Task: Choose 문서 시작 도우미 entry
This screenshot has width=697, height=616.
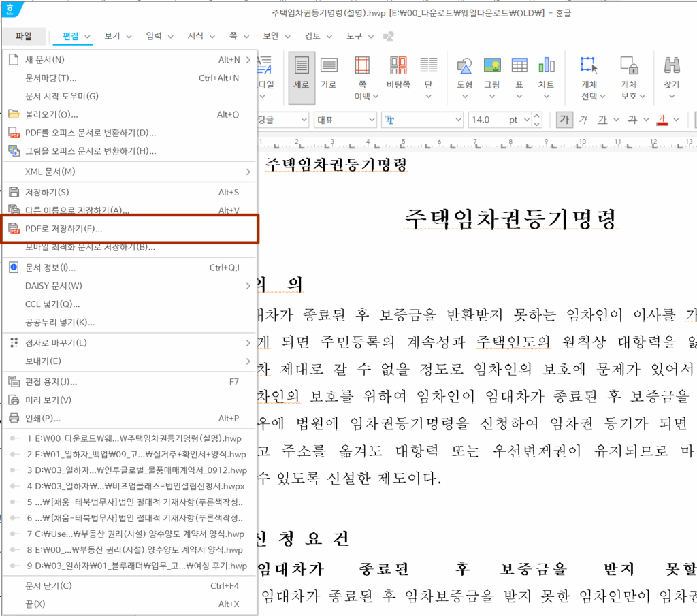Action: coord(130,96)
